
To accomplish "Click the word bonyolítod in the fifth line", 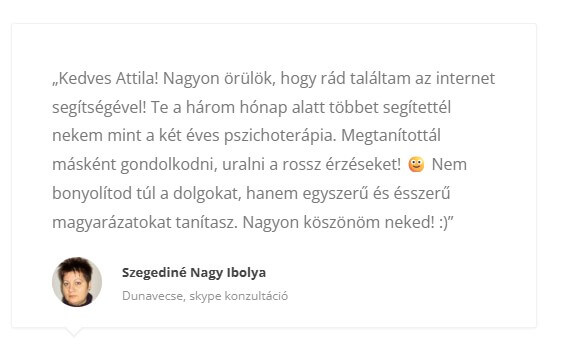I will coord(92,194).
